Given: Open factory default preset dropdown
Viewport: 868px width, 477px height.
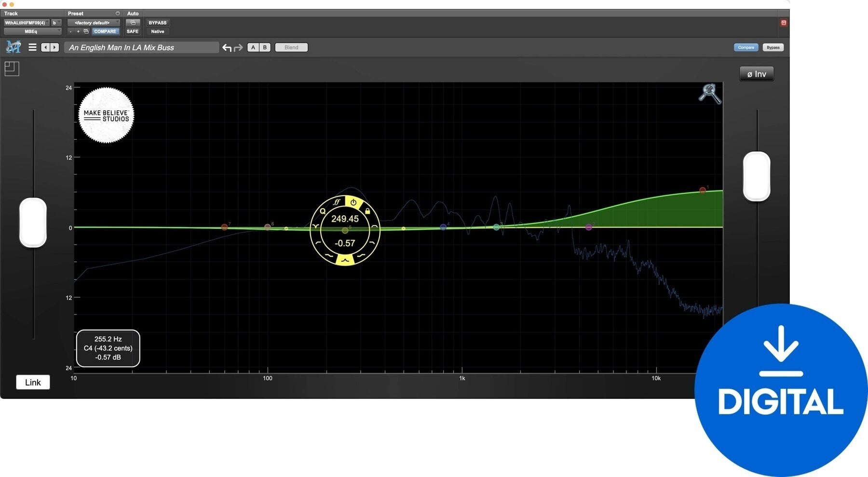Looking at the screenshot, I should [94, 23].
